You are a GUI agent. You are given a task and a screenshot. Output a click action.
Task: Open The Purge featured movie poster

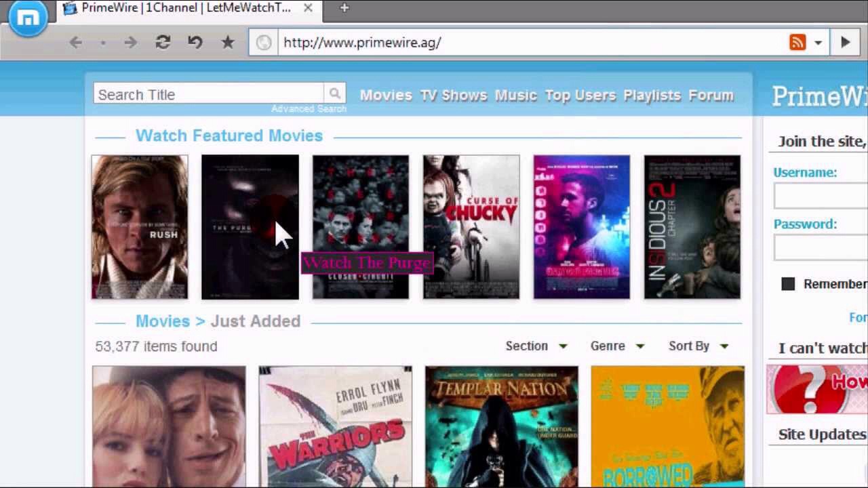(250, 227)
